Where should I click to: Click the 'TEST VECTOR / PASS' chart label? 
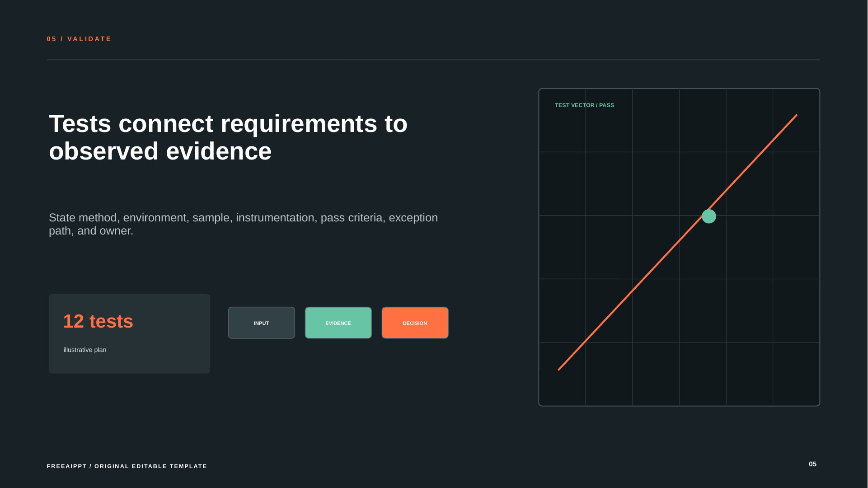click(584, 105)
